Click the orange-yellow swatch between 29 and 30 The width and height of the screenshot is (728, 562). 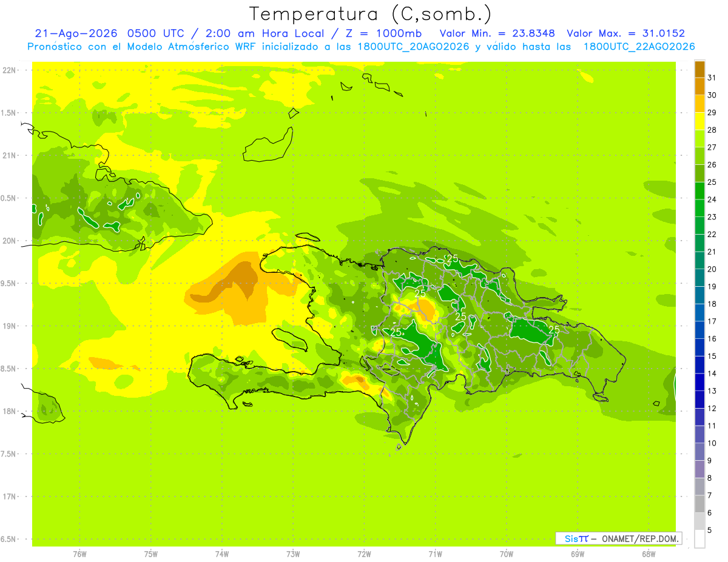pos(699,104)
